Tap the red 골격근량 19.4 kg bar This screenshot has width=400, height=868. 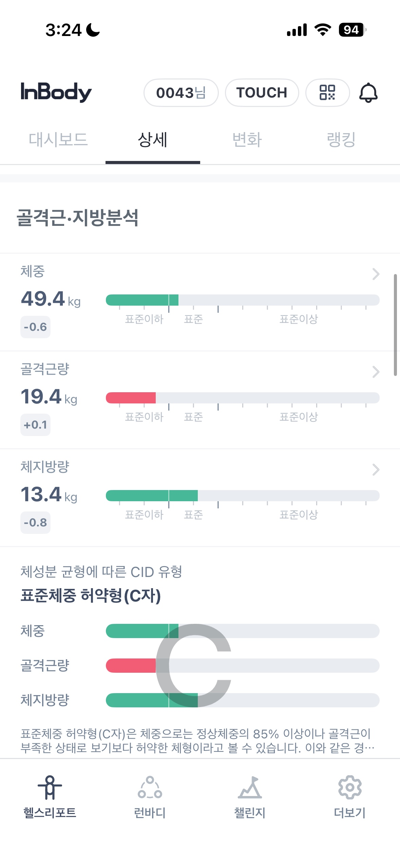click(x=131, y=398)
